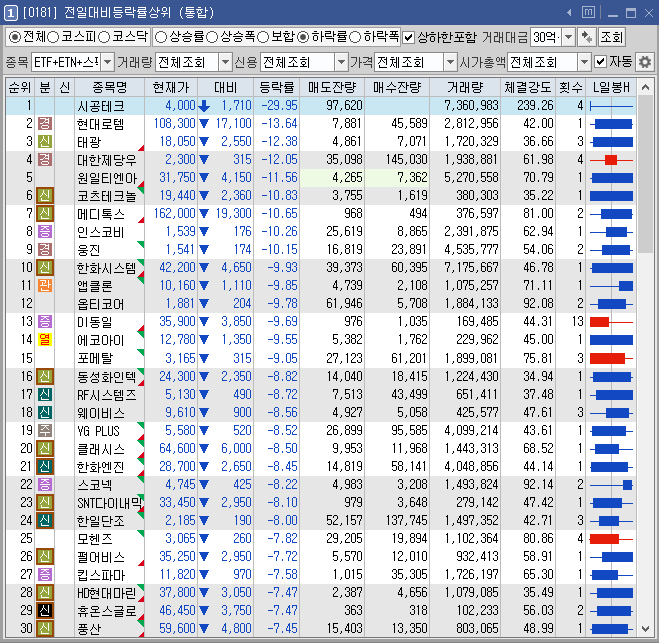The image size is (659, 643).
Task: Choose the 상승률 radio option
Action: pos(161,37)
